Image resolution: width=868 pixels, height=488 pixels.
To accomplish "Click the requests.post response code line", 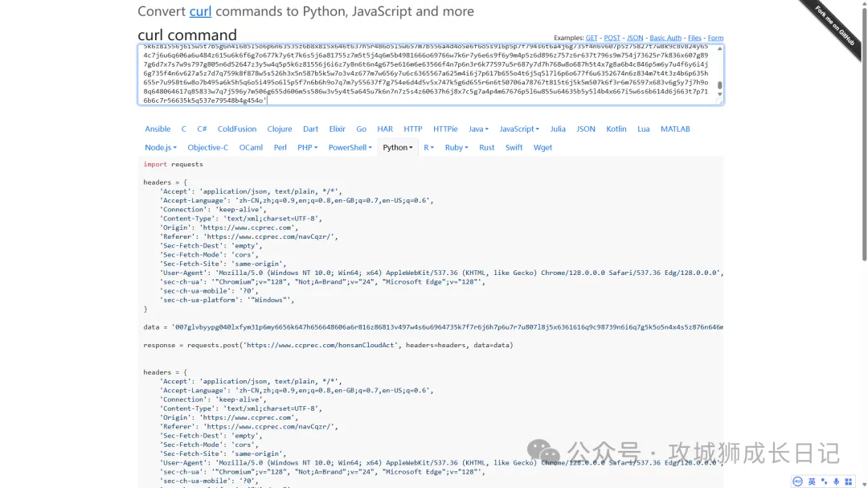I will click(x=328, y=345).
